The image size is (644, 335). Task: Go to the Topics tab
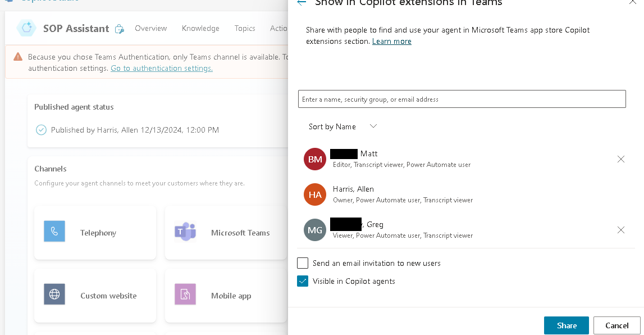245,28
